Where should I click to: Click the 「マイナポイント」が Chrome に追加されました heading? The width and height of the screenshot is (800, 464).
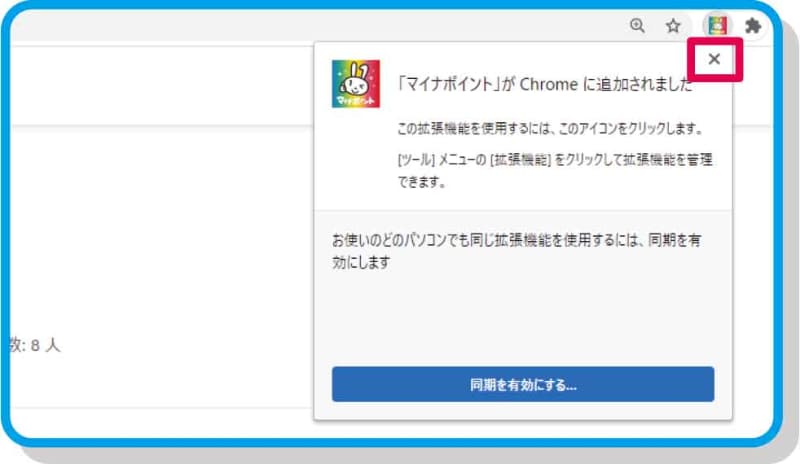click(544, 85)
